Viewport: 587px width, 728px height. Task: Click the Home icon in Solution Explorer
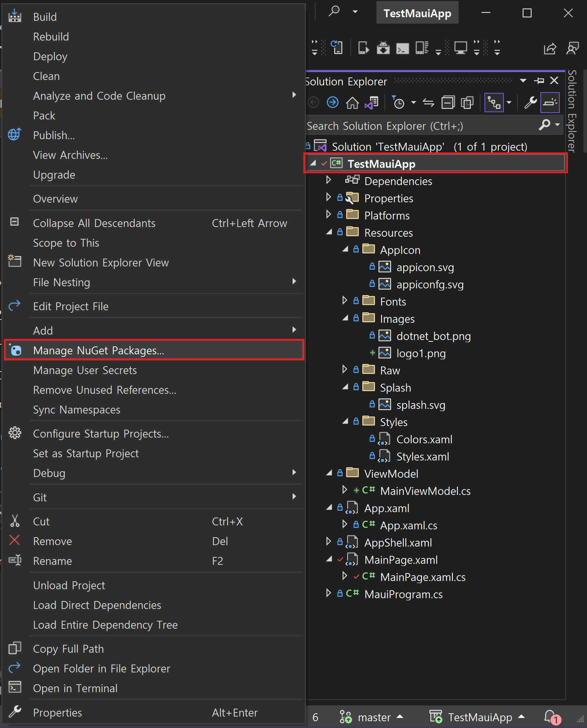(352, 103)
